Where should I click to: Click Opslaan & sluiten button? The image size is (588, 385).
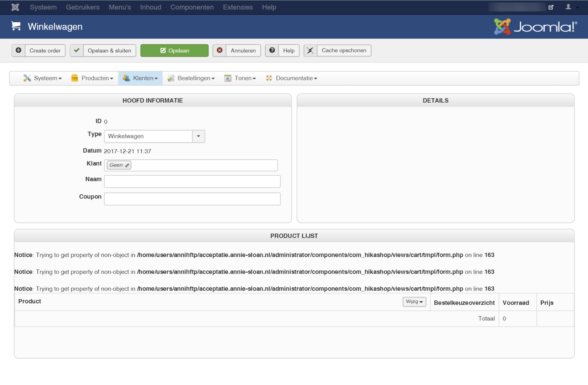click(103, 50)
